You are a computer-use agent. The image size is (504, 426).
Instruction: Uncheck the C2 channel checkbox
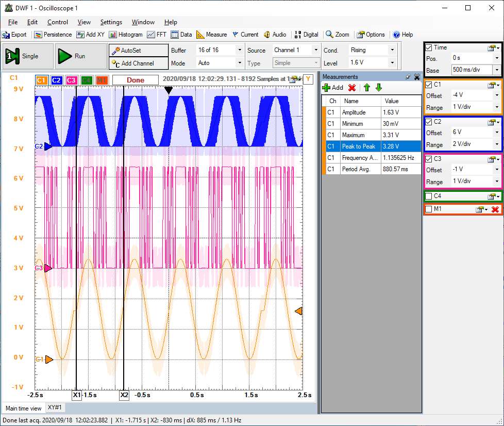tap(429, 122)
